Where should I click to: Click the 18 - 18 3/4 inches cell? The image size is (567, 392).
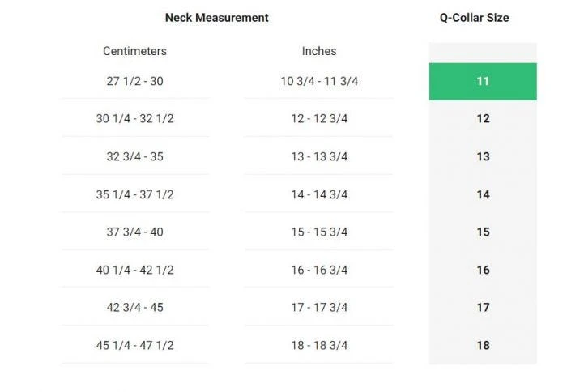319,345
